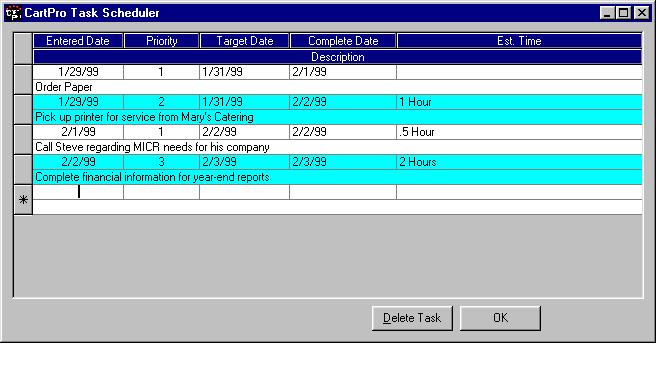Click the Entered Date column header

point(78,41)
